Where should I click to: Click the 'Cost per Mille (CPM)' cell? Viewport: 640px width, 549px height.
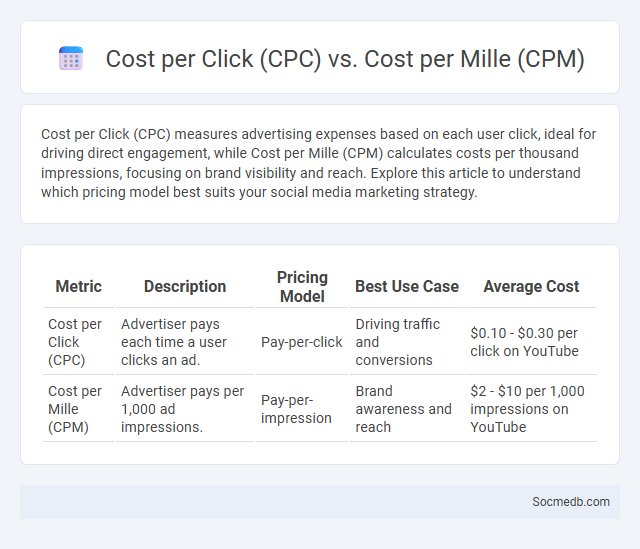pos(78,409)
